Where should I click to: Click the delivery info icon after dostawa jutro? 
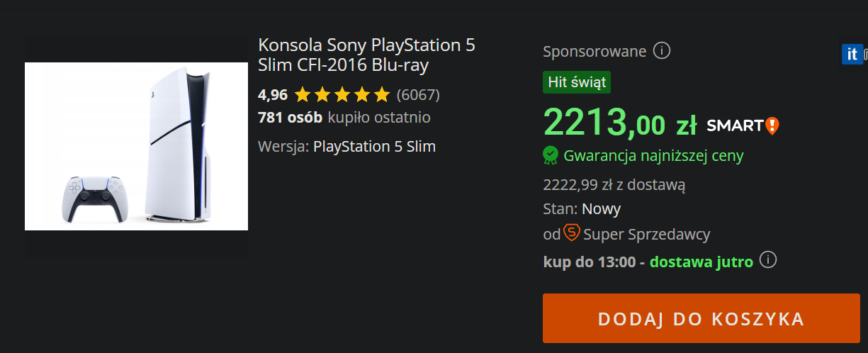click(x=767, y=260)
